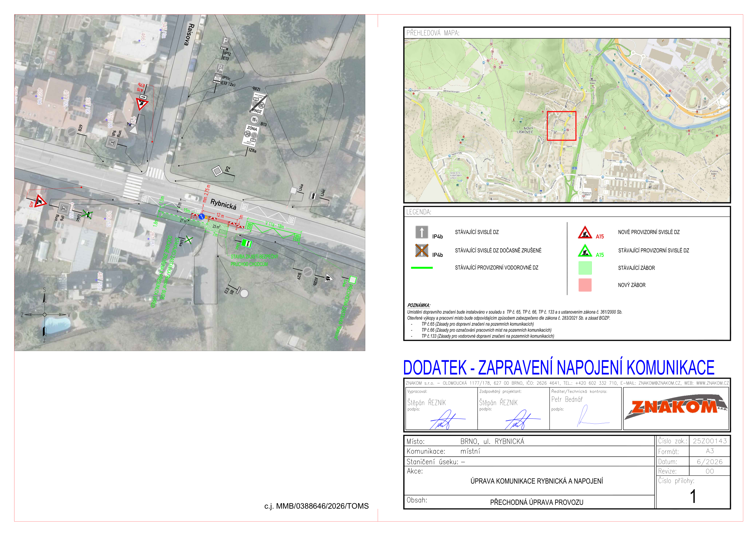The height and width of the screenshot is (534, 756).
Task: Click the red rectangle on the overview map
Action: pyautogui.click(x=561, y=126)
